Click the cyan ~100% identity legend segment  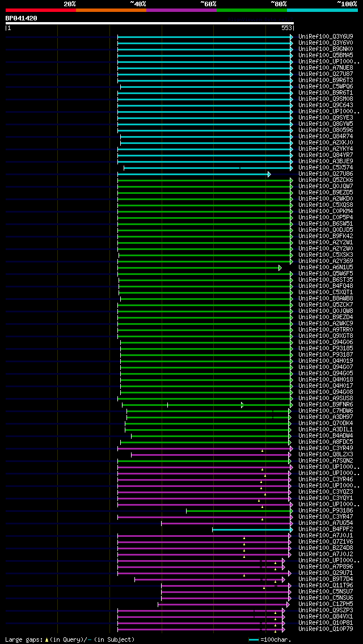click(322, 10)
